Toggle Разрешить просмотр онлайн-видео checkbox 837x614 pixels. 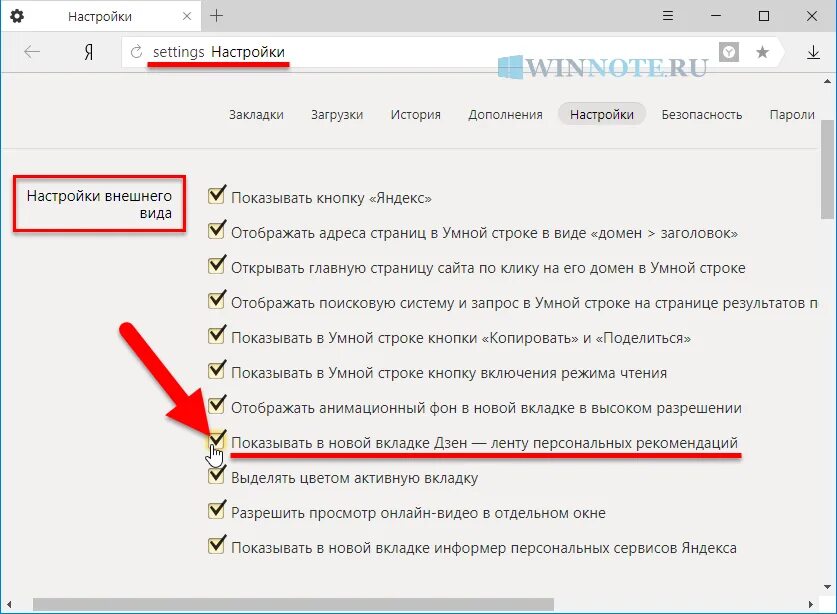coord(216,510)
